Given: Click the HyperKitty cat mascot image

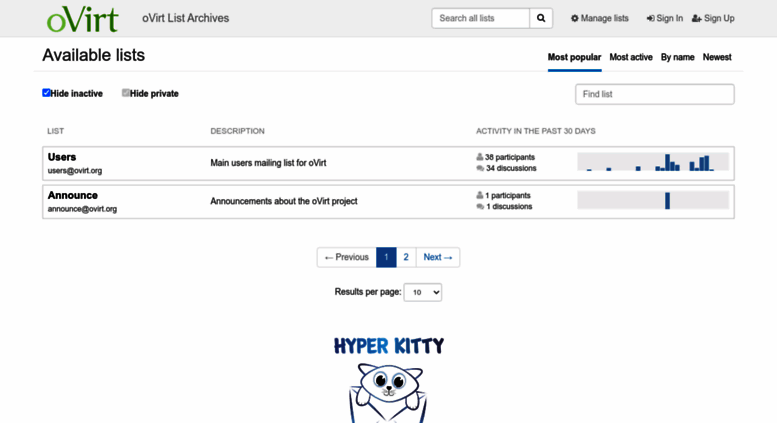Looking at the screenshot, I should tap(388, 393).
